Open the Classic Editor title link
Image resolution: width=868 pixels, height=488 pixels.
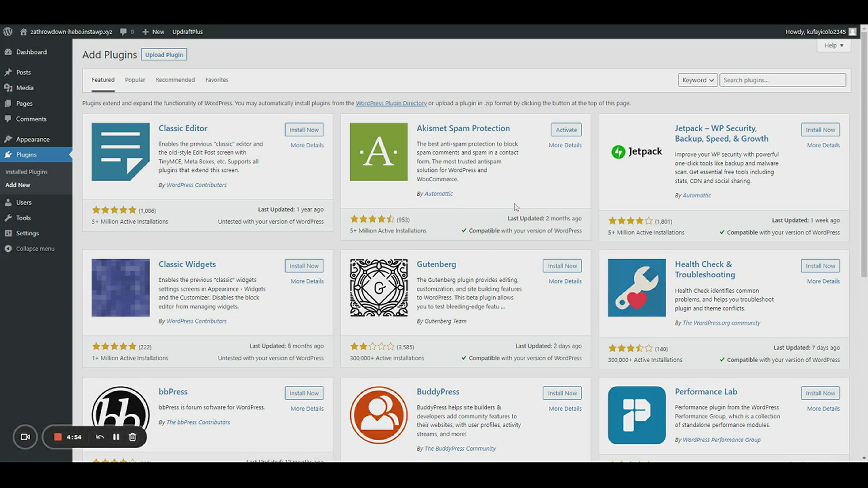(x=183, y=128)
